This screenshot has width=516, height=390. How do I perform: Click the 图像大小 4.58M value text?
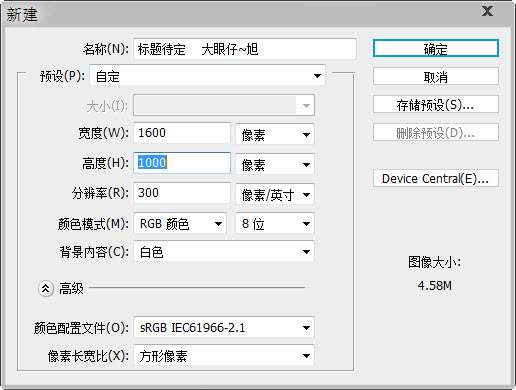435,286
